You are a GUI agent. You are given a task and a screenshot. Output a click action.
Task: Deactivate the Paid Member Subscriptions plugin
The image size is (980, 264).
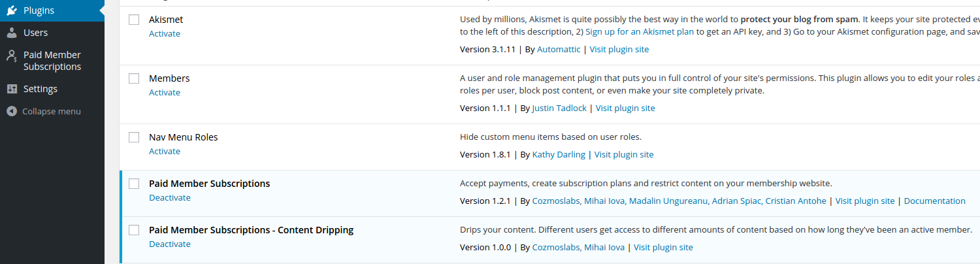pos(170,198)
